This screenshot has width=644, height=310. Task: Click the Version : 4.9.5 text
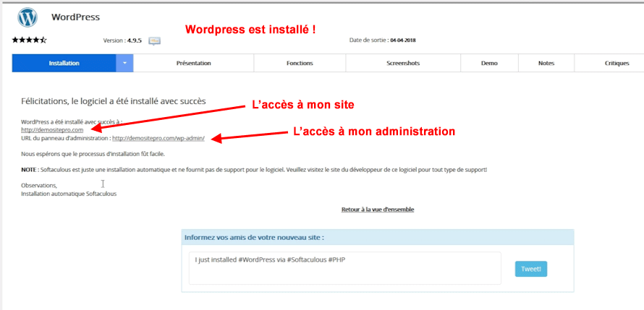click(x=123, y=40)
